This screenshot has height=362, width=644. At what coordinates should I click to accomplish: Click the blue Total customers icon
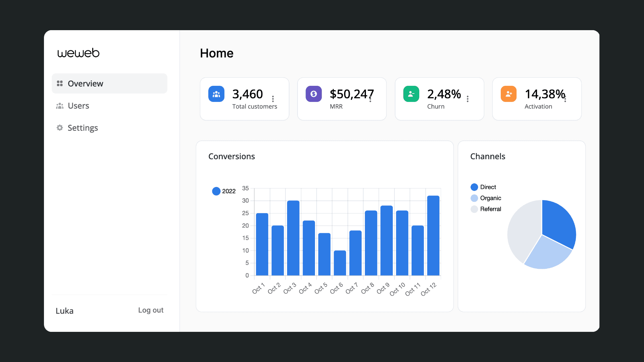tap(216, 94)
